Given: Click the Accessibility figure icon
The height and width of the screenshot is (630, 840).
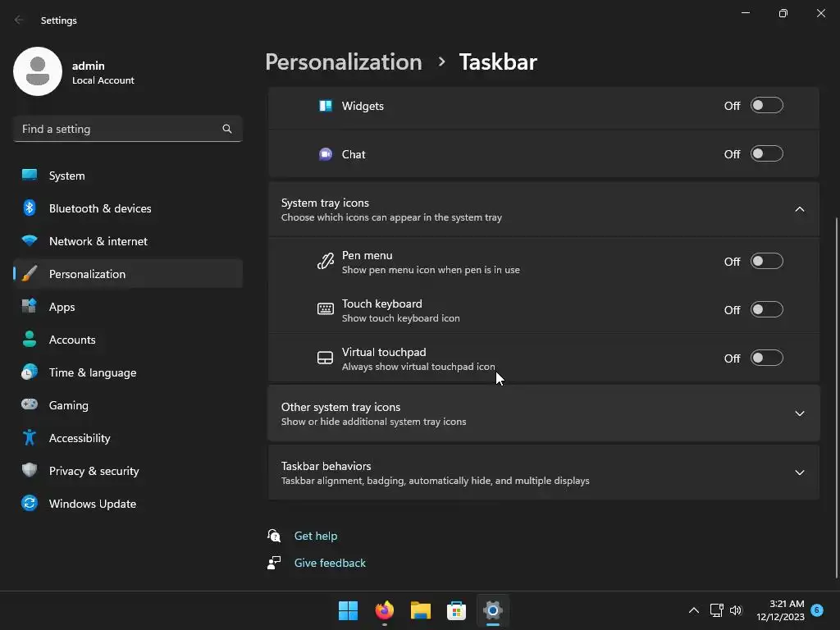Looking at the screenshot, I should pyautogui.click(x=30, y=438).
